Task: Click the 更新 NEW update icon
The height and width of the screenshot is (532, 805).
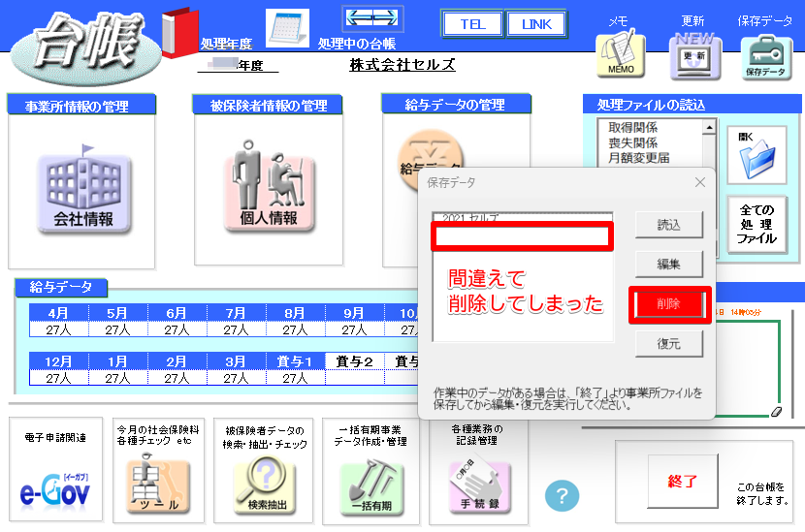Action: [695, 55]
